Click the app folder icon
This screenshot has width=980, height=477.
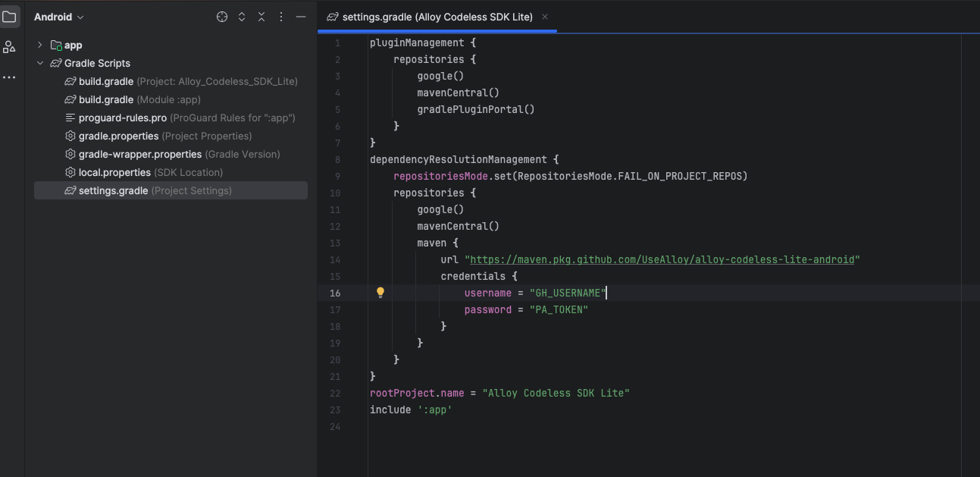pos(55,46)
